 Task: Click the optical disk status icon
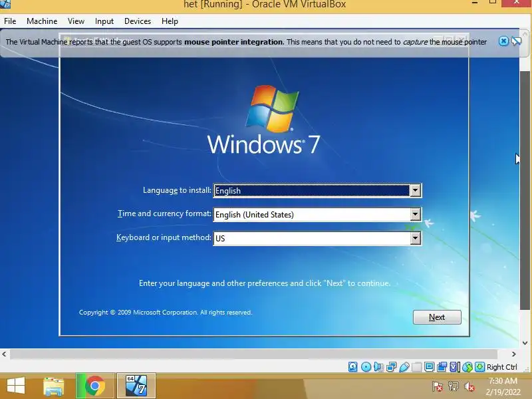(366, 367)
